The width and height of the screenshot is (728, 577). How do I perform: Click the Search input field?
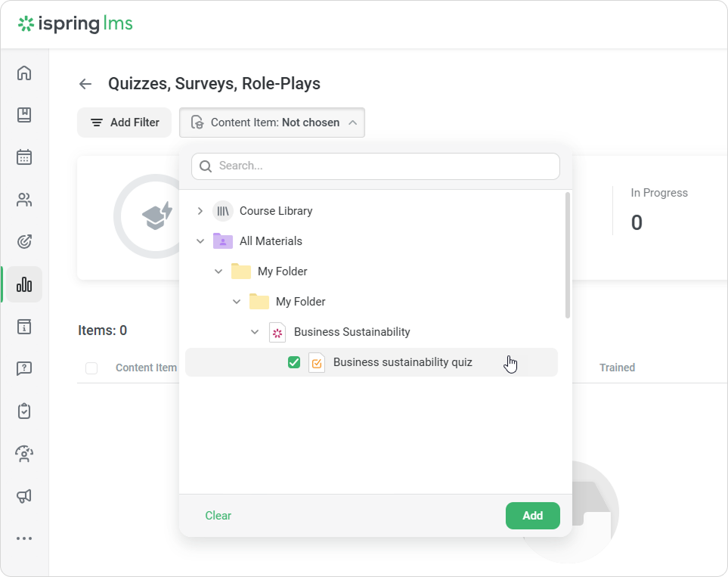coord(386,166)
